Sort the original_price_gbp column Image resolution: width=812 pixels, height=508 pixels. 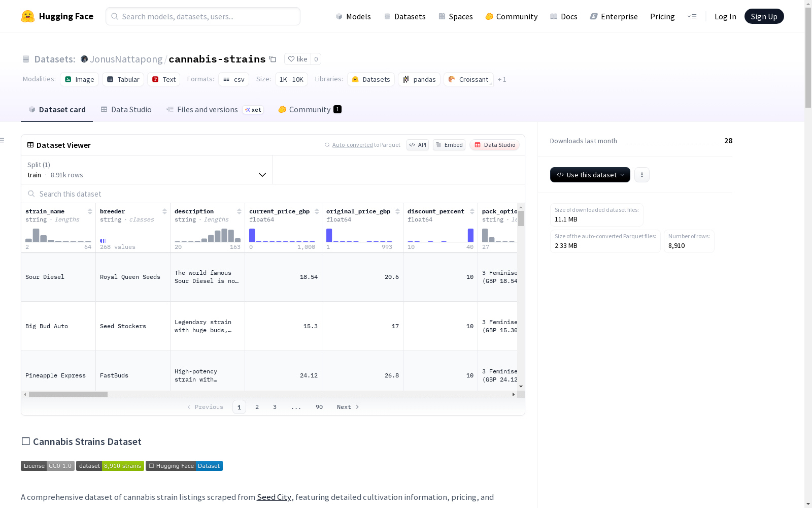tap(397, 211)
